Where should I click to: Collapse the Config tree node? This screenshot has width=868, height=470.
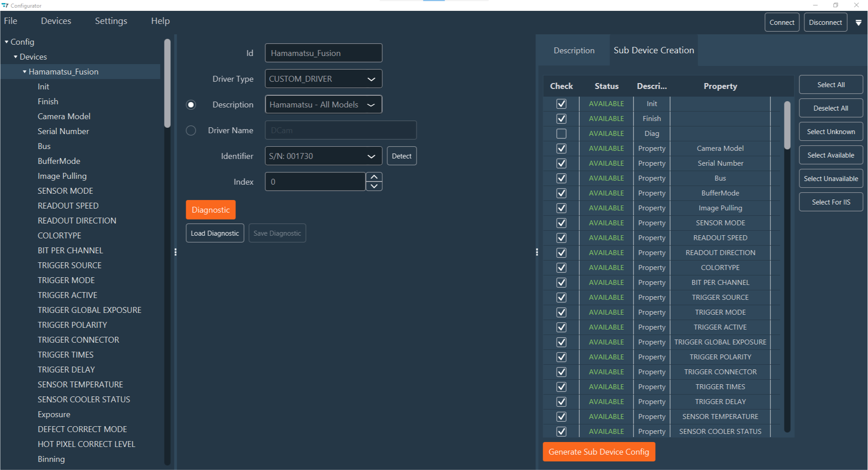pyautogui.click(x=7, y=42)
